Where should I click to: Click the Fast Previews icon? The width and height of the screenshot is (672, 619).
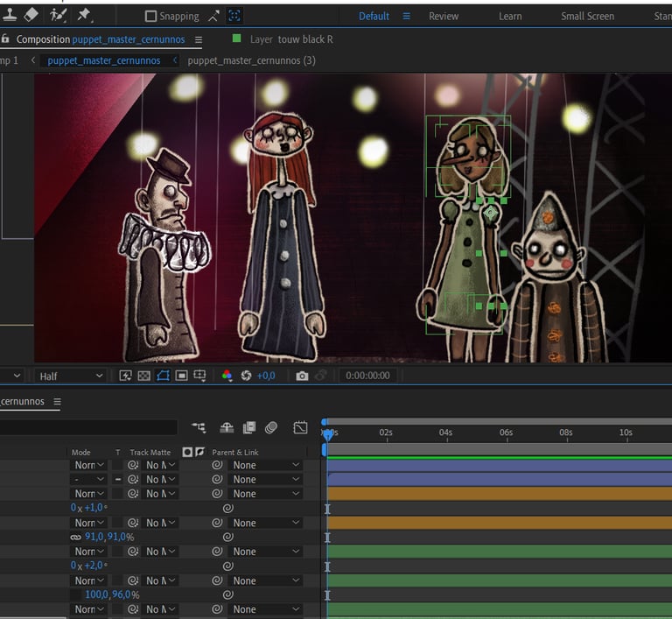coord(124,376)
